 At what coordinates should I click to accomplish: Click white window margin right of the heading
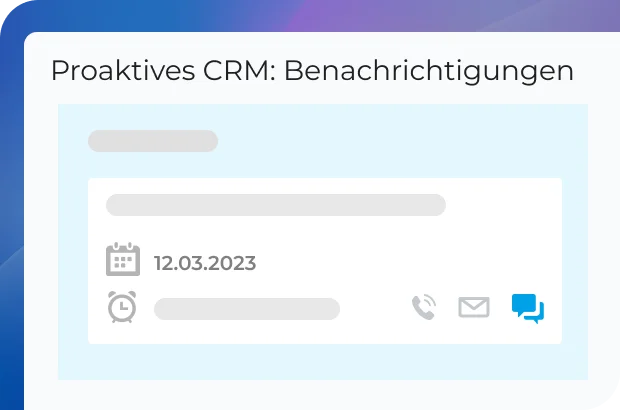click(598, 71)
